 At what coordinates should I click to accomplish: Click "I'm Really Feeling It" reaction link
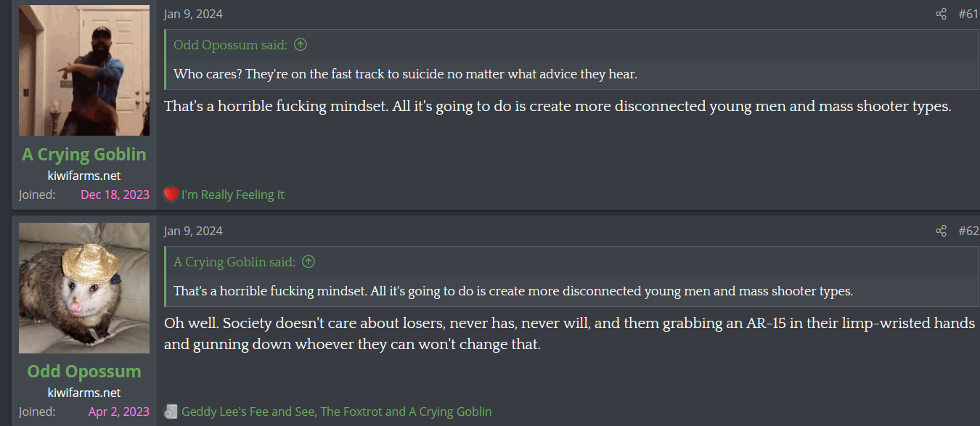pos(233,194)
